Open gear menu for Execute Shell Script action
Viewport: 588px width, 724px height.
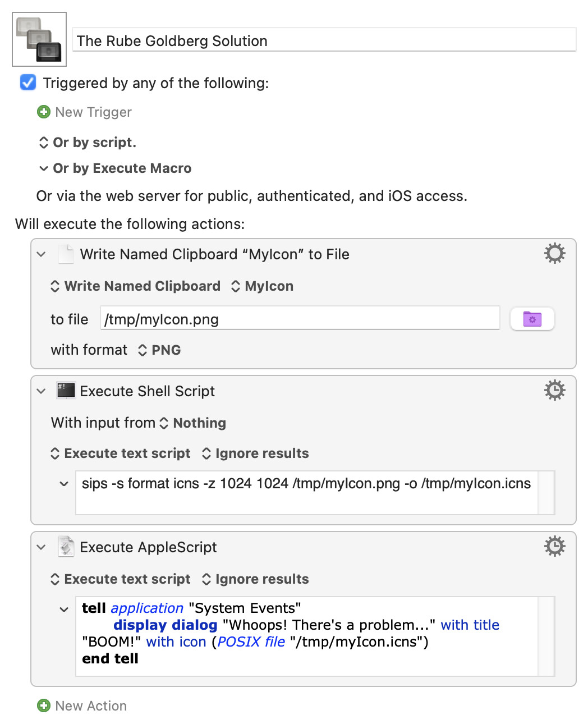554,390
